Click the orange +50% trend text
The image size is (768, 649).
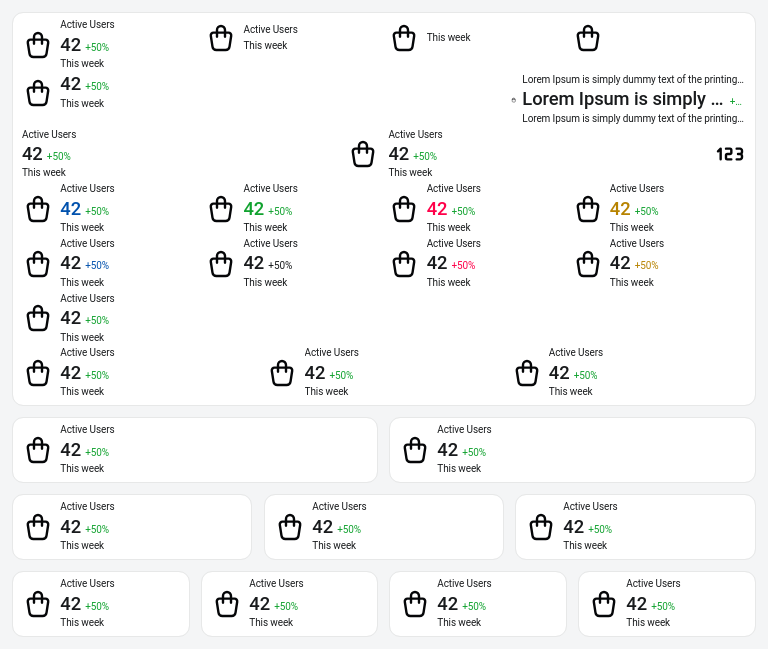tap(646, 266)
